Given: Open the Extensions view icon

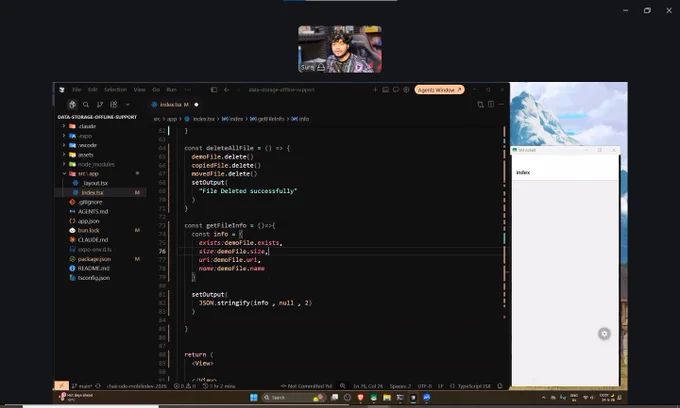Looking at the screenshot, I should (x=114, y=104).
